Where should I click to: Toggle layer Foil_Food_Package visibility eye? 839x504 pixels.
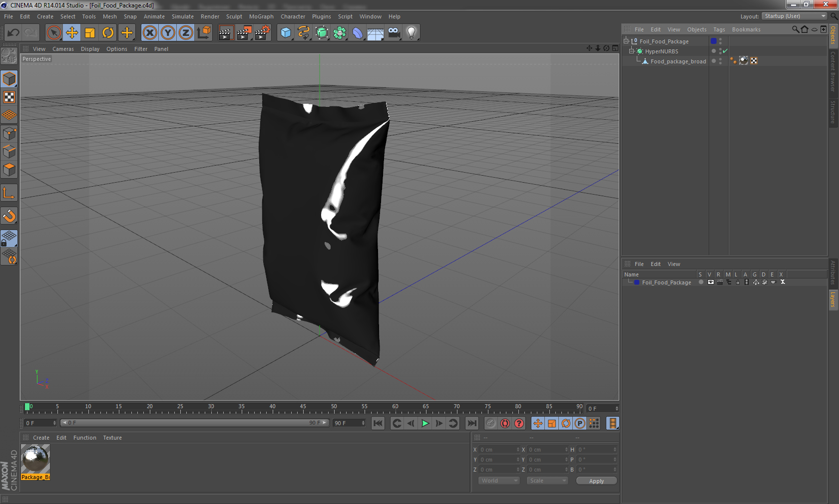(711, 282)
